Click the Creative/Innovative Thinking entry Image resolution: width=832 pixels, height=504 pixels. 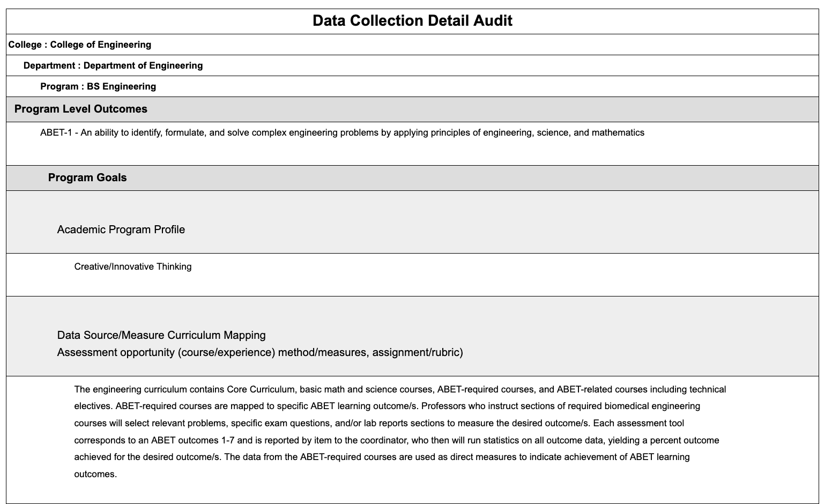pyautogui.click(x=133, y=266)
